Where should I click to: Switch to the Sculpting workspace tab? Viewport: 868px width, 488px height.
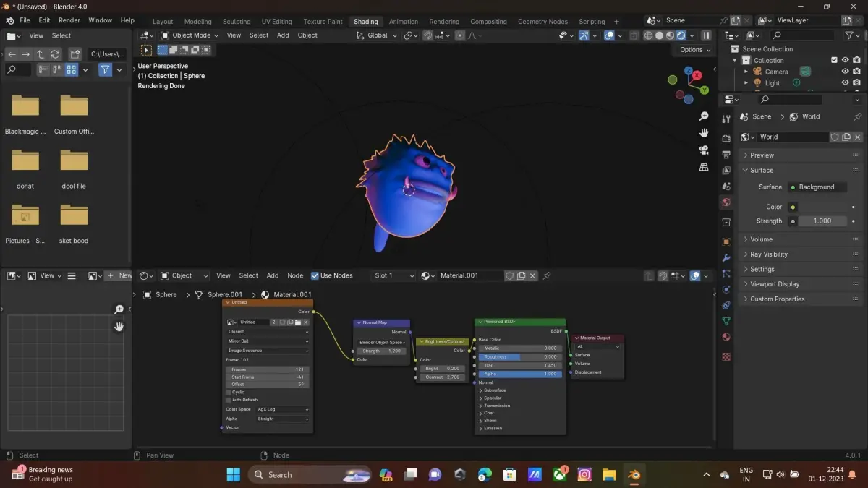coord(237,21)
